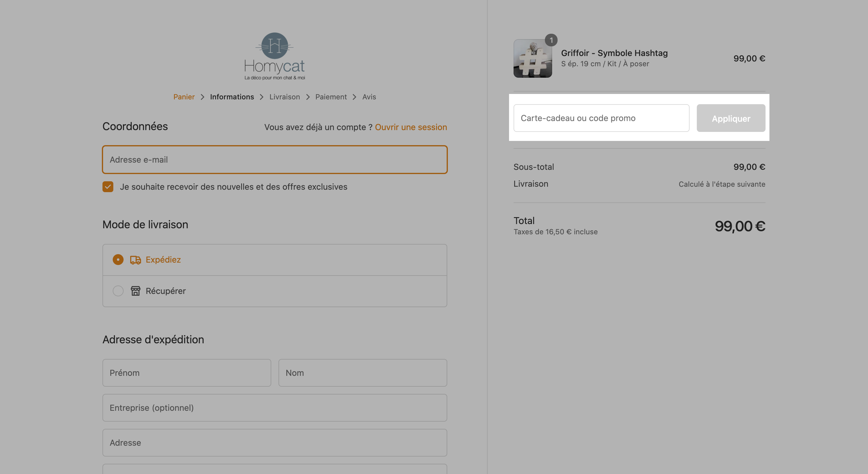
Task: Focus the Adresse e-mail field
Action: [x=275, y=160]
